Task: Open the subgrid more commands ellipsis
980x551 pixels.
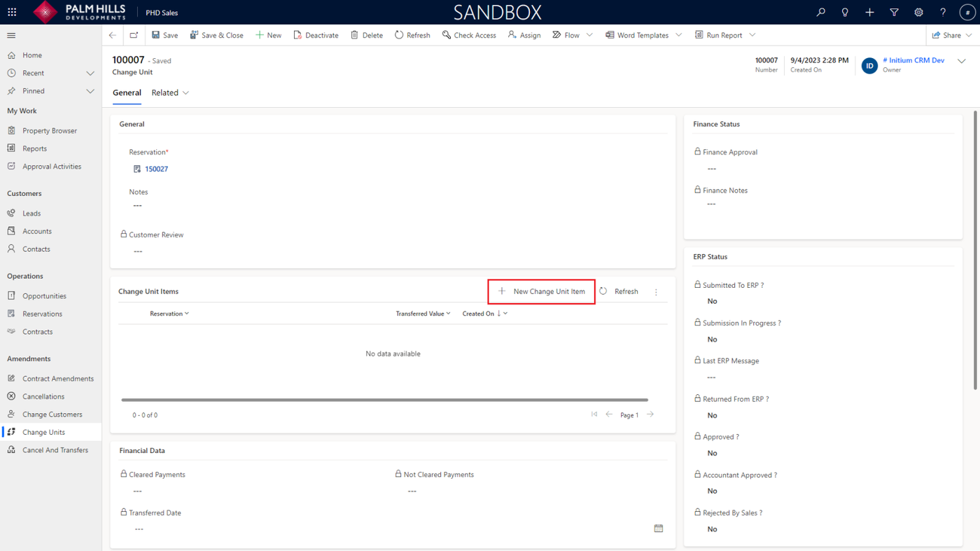Action: 656,292
